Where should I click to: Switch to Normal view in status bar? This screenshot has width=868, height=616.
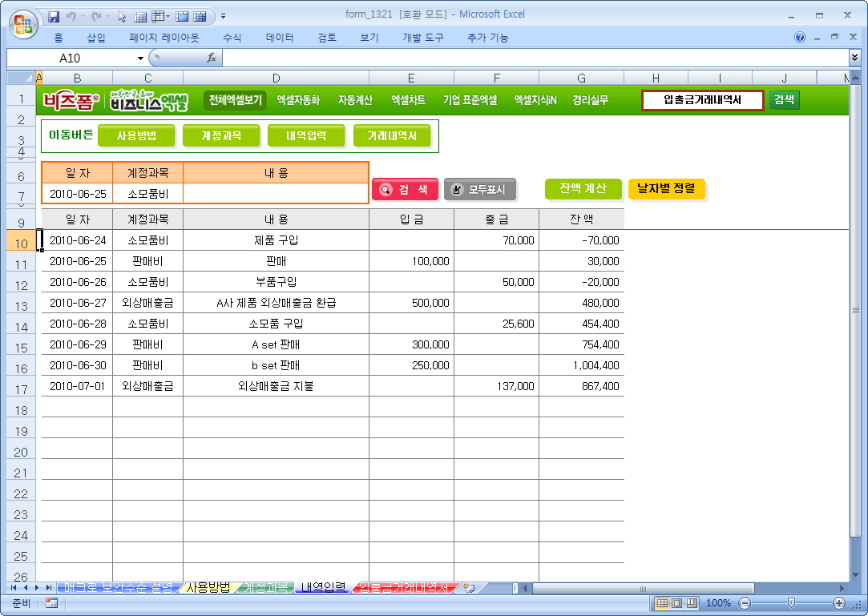662,603
